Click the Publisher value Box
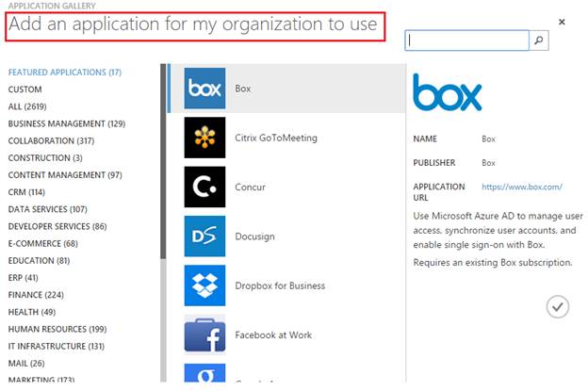The image size is (588, 391). (488, 163)
